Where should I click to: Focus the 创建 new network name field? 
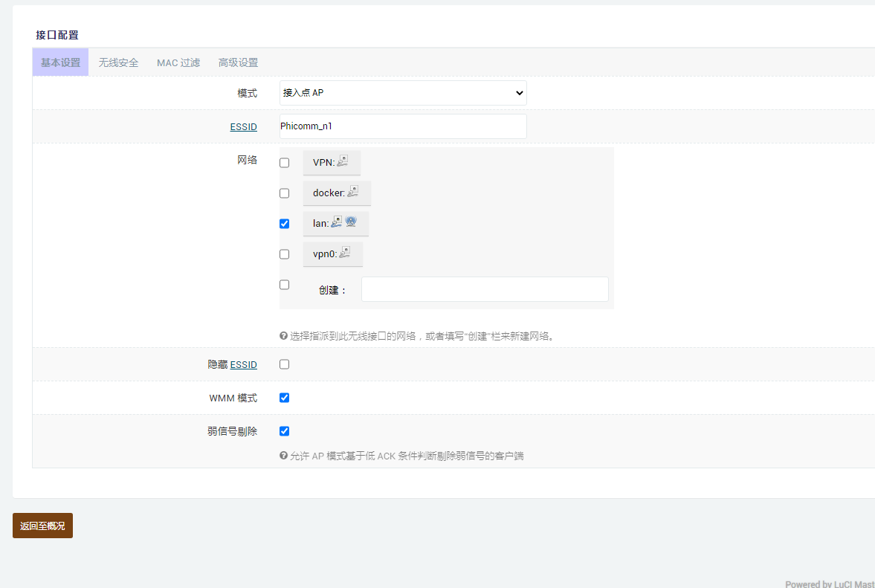pos(485,289)
